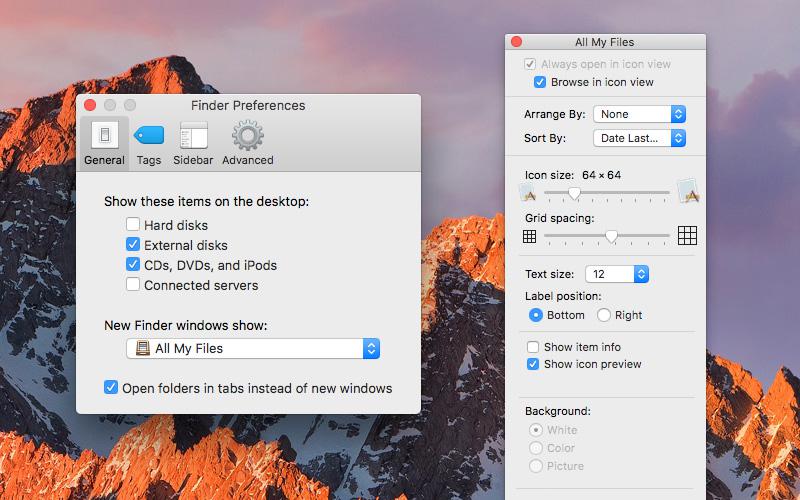This screenshot has height=500, width=800.
Task: Select Right label position
Action: [604, 315]
